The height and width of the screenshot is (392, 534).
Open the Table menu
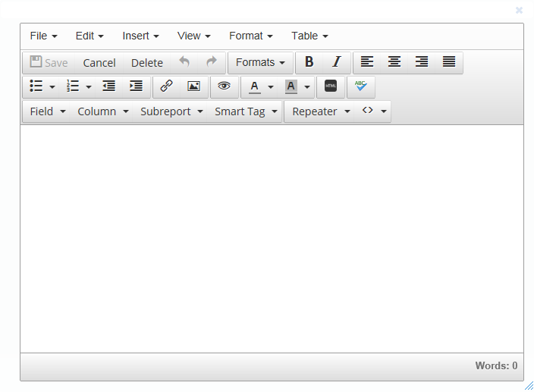tap(309, 36)
